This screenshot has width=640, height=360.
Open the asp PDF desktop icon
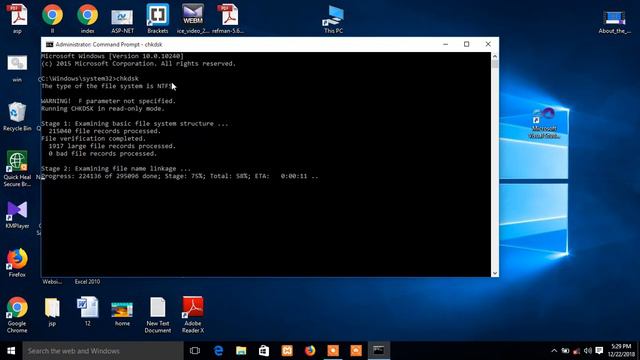coord(17,18)
